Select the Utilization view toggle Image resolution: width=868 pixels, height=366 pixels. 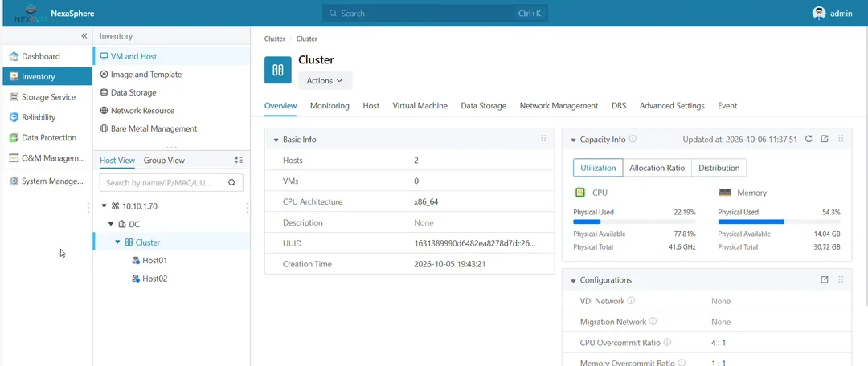click(598, 168)
